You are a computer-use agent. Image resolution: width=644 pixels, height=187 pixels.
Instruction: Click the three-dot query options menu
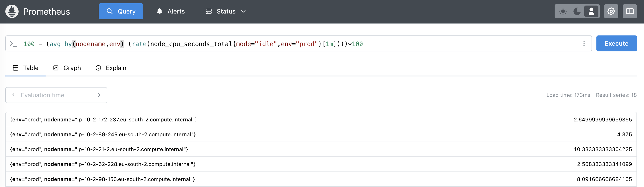(x=584, y=44)
